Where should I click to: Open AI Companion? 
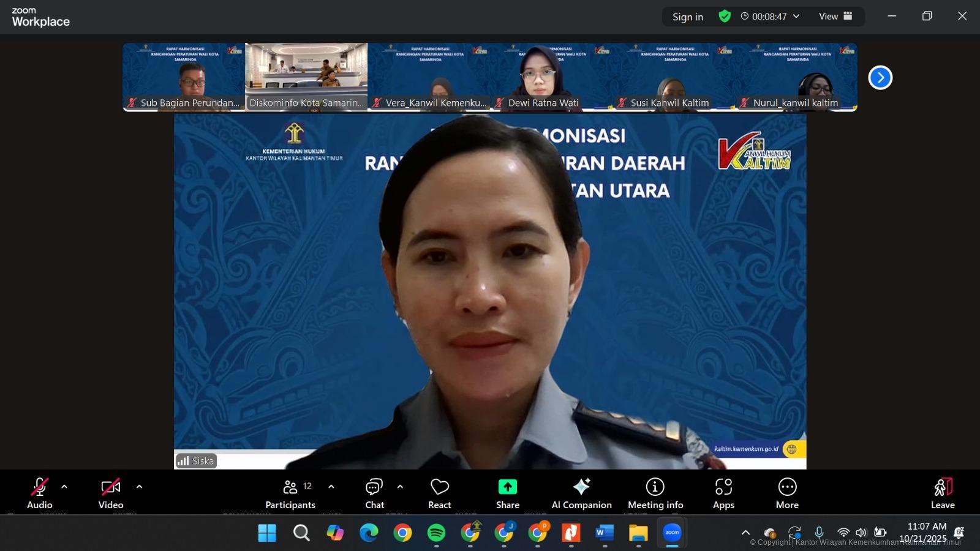[x=581, y=493]
